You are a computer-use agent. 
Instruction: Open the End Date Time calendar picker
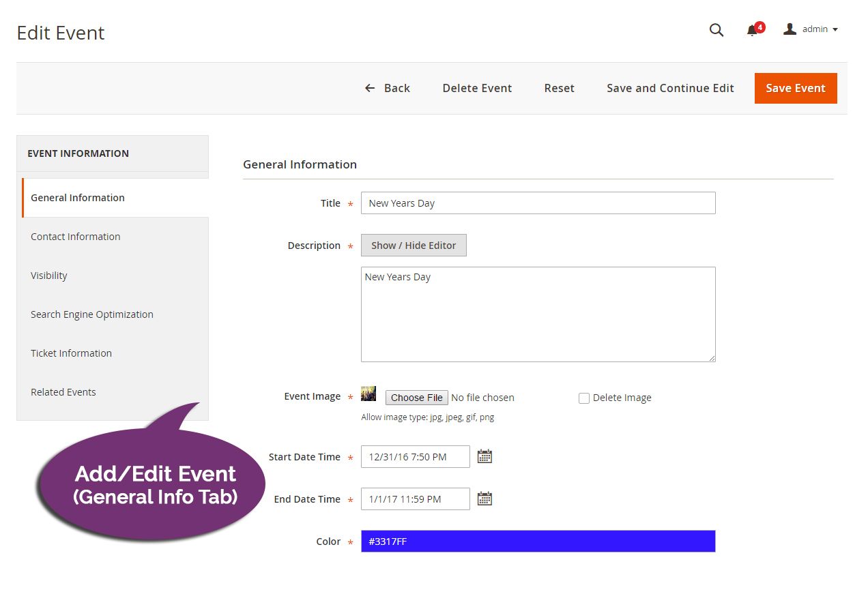point(484,498)
